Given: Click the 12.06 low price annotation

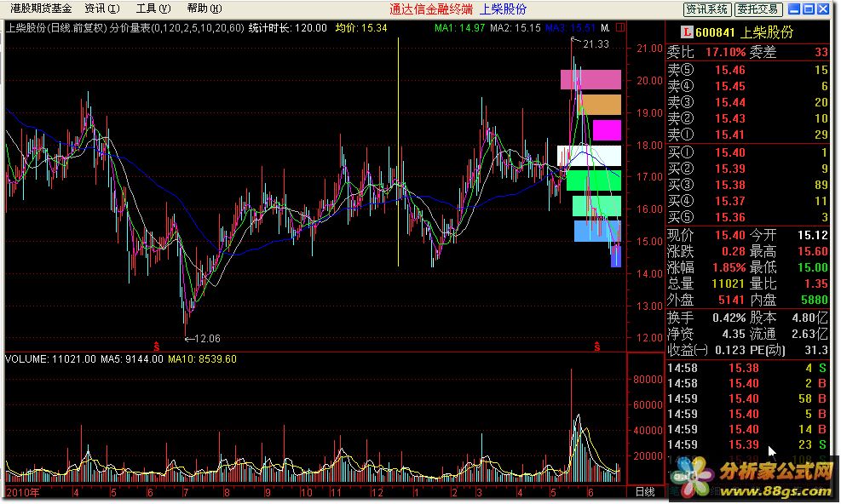Looking at the screenshot, I should tap(203, 338).
